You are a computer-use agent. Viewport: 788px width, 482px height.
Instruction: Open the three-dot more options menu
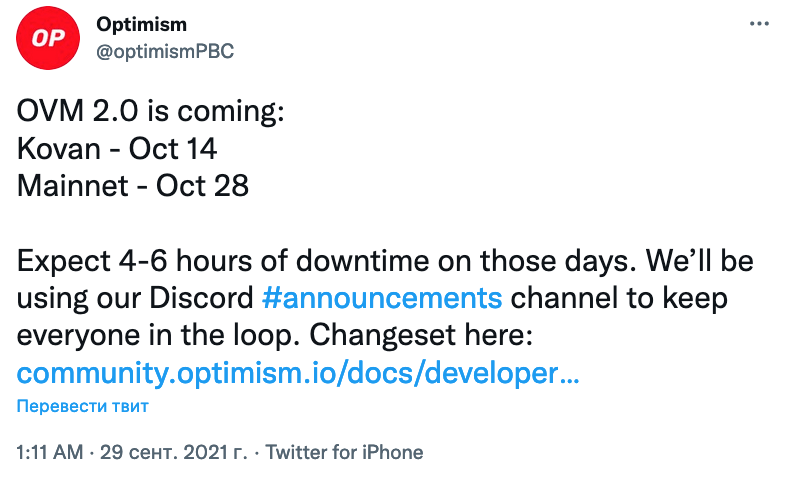(x=759, y=24)
